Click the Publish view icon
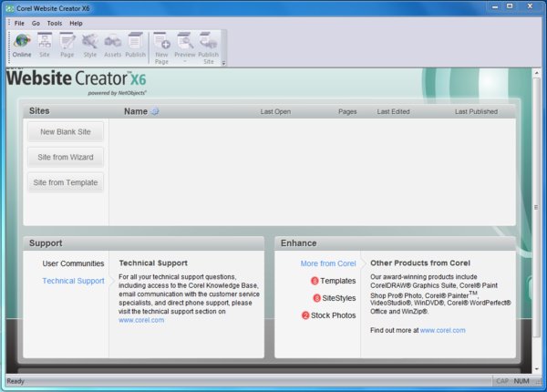This screenshot has height=392, width=547. pos(135,45)
